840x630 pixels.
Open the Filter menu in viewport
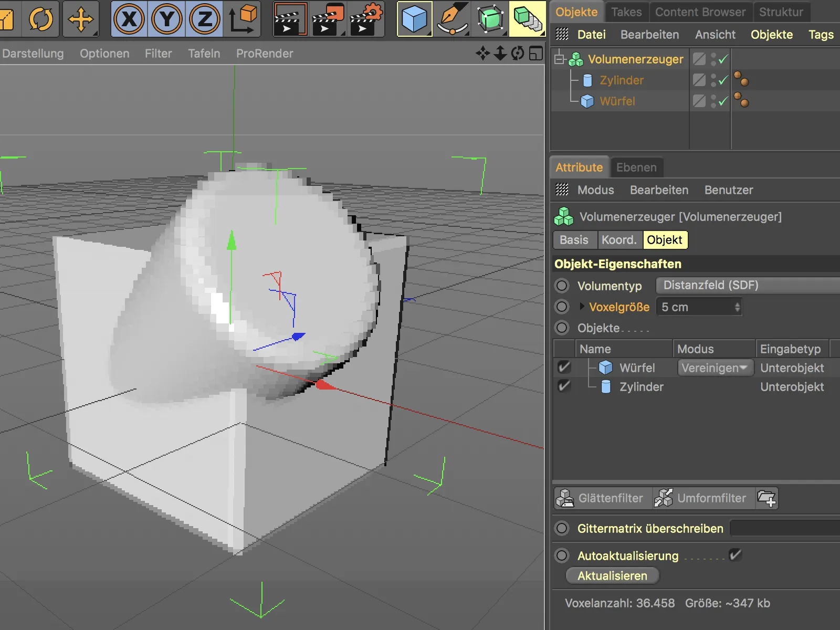(x=158, y=54)
